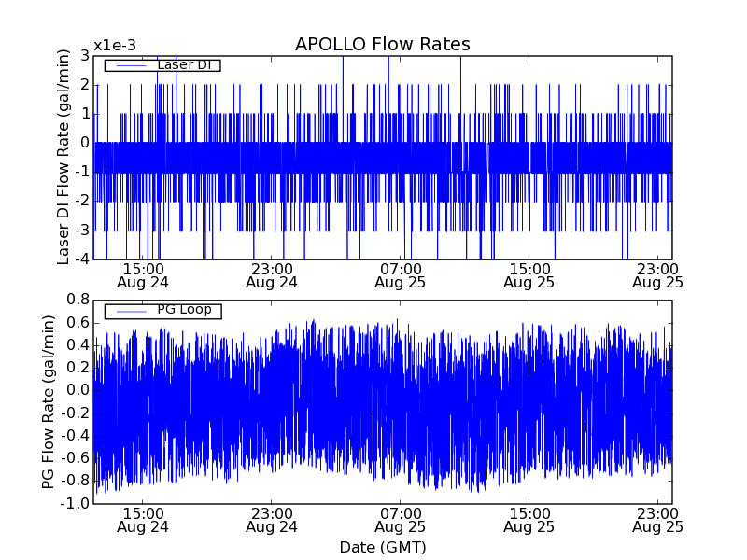Click the 3 y-axis tick on Laser DI plot
Image resolution: width=747 pixels, height=560 pixels.
[85, 56]
